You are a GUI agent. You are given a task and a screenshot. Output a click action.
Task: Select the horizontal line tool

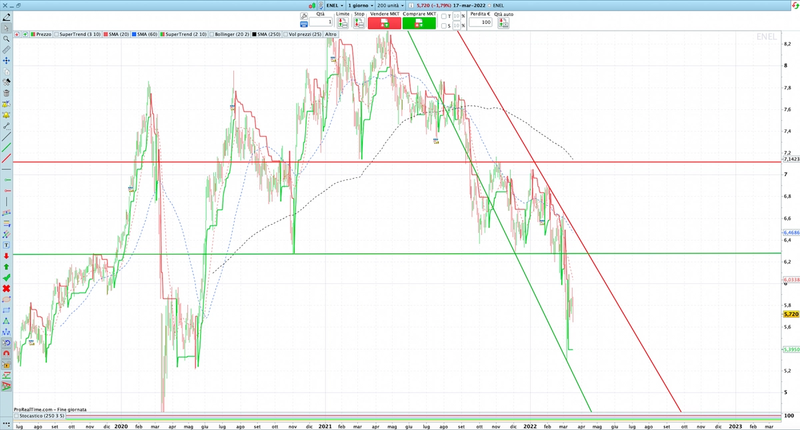pyautogui.click(x=6, y=169)
